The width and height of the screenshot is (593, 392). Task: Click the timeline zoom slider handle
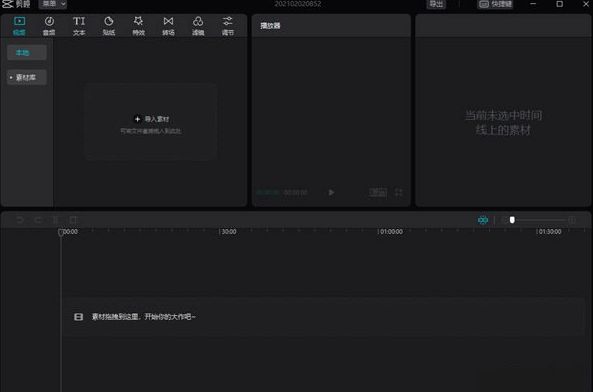(512, 220)
